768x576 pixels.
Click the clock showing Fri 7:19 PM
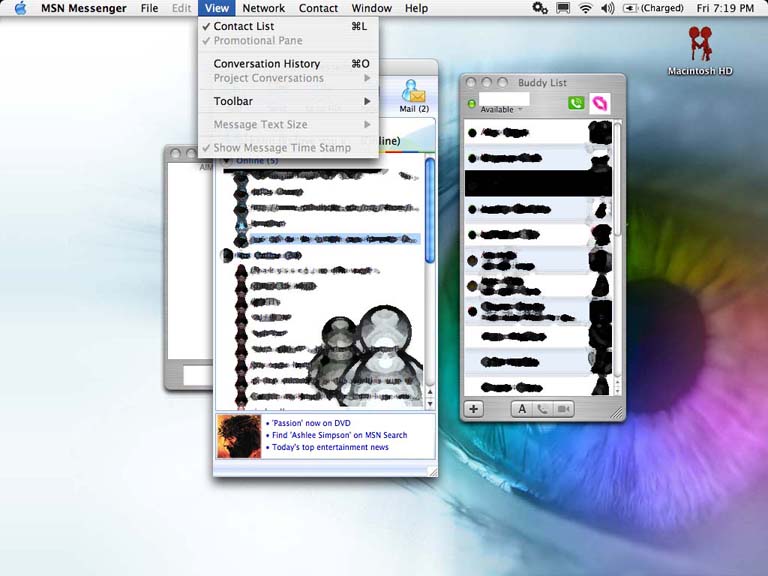tap(725, 8)
